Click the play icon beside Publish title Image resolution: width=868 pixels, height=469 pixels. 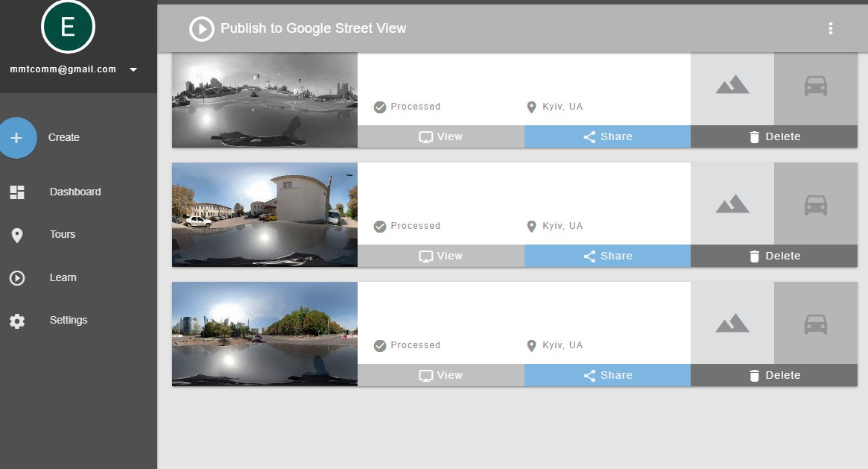tap(201, 29)
